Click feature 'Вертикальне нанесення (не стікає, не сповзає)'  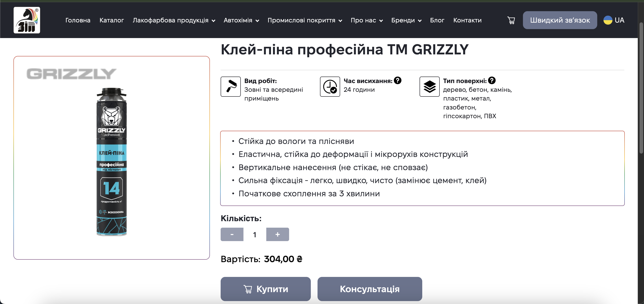click(333, 167)
